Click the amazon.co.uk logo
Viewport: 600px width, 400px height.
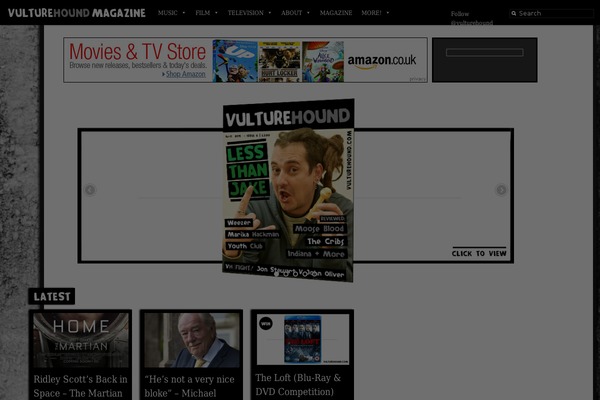382,60
